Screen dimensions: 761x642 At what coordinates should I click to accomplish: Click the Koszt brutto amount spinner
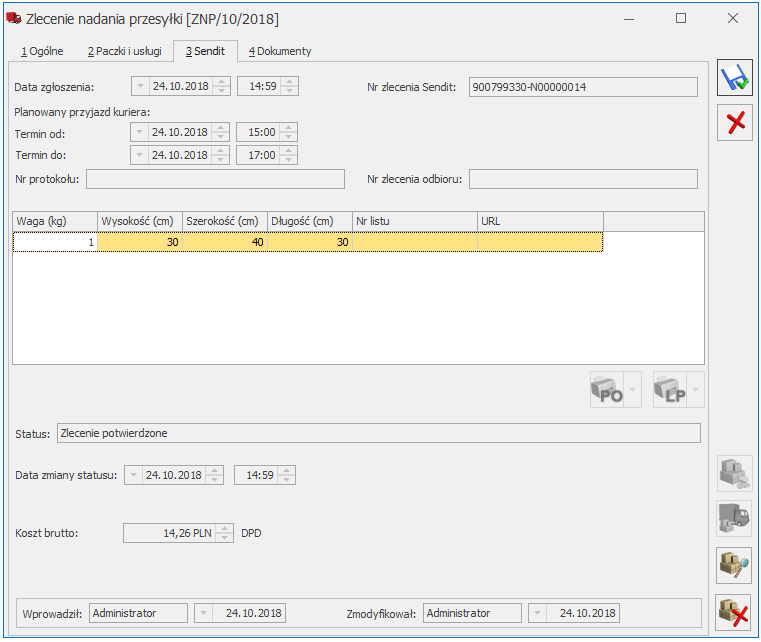click(224, 533)
